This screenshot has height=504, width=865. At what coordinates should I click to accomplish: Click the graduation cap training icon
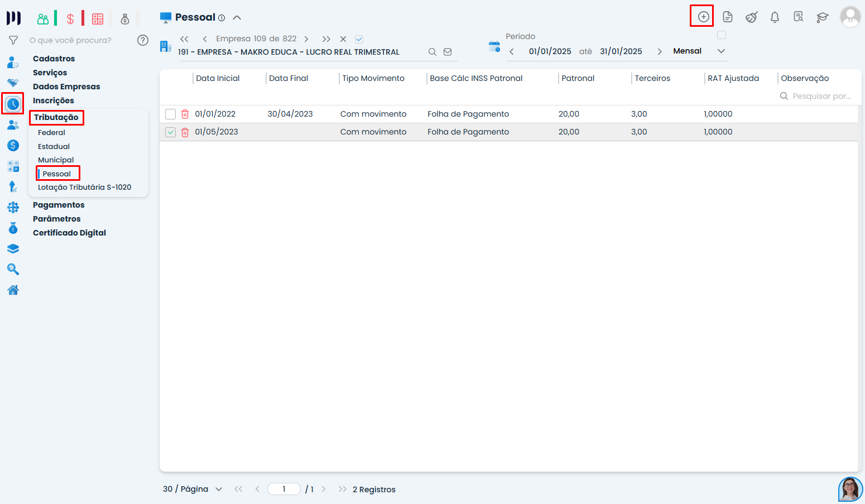pyautogui.click(x=822, y=17)
